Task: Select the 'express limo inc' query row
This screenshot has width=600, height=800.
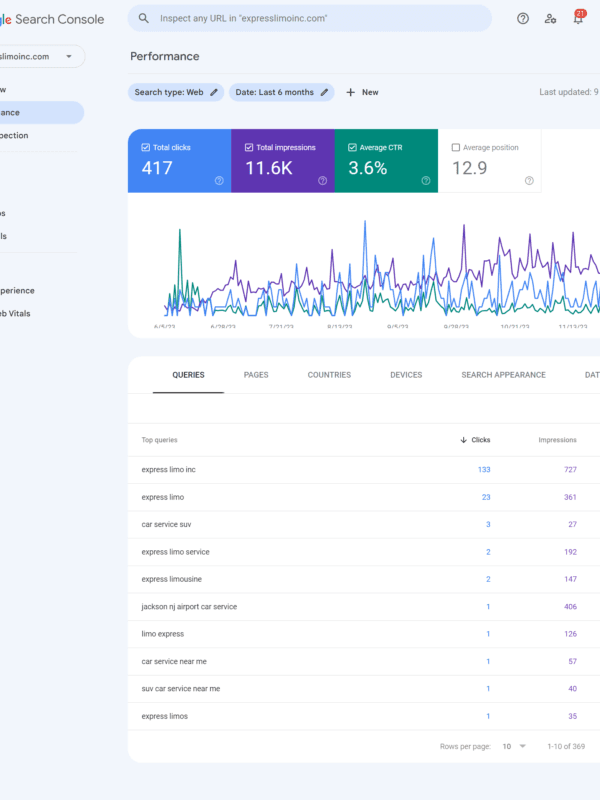Action: tap(364, 470)
